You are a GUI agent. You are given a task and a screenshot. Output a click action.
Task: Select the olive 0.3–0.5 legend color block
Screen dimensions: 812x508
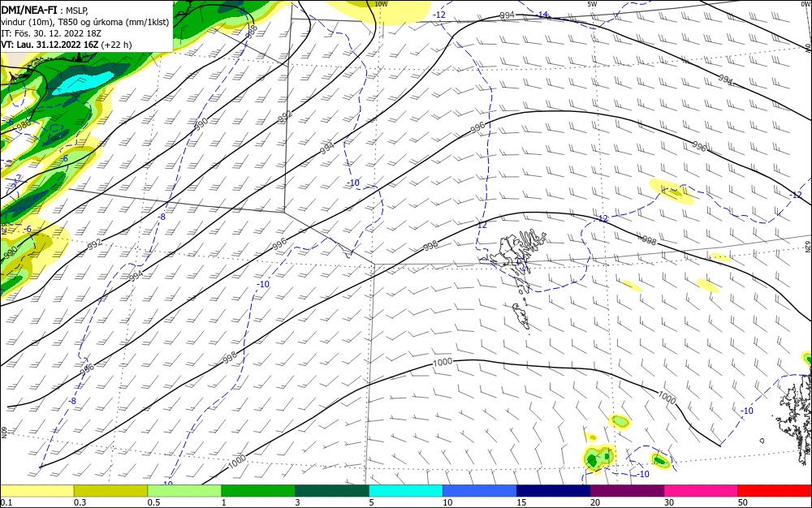point(110,490)
